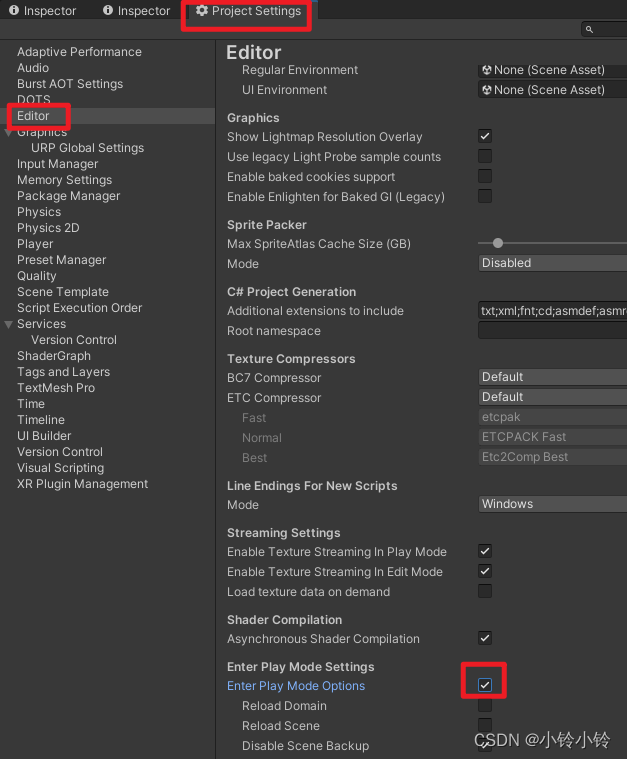627x759 pixels.
Task: Collapse the Graphics tree arrow
Action: [x=8, y=133]
